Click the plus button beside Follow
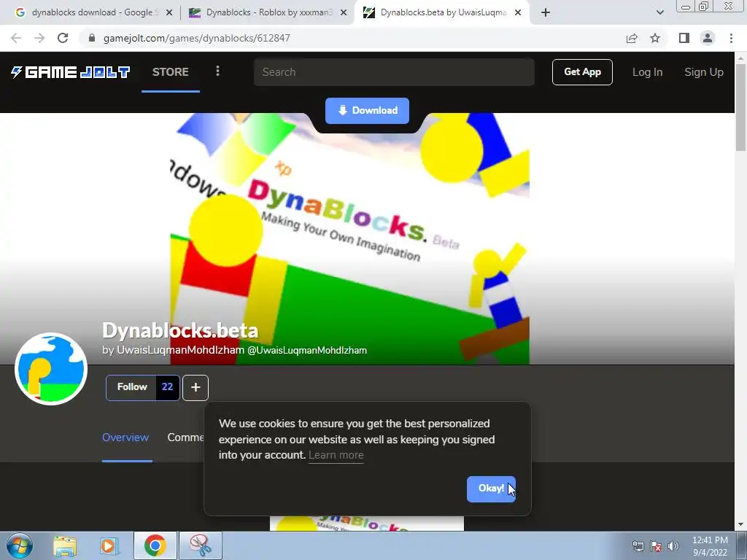Viewport: 747px width, 560px height. 196,388
